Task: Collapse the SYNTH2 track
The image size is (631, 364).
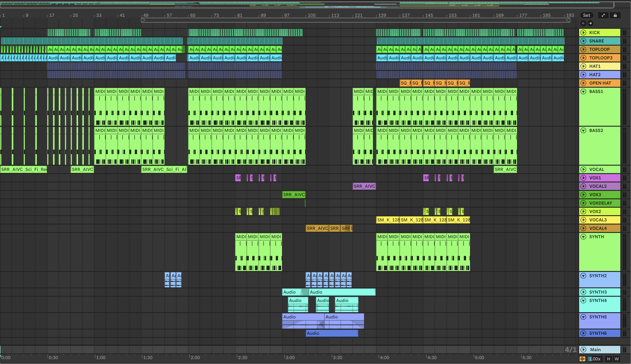Action: (583, 276)
